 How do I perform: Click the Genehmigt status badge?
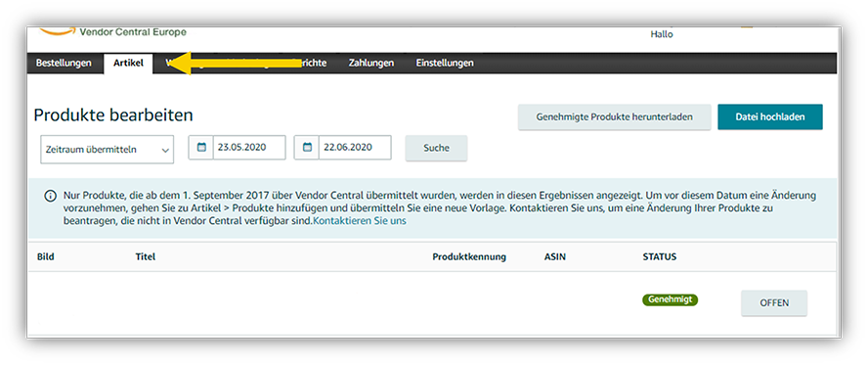670,299
